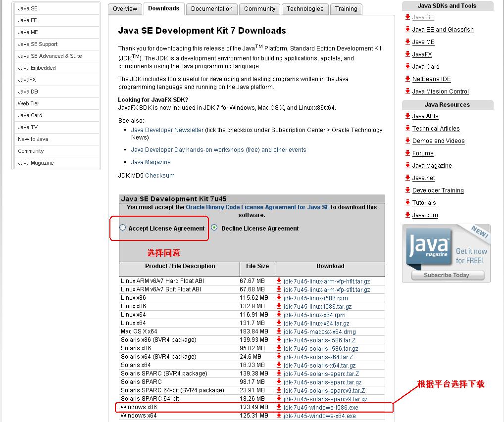Click the Java SE link in SDKs and Tools
Viewport: 504px width, 422px height.
[423, 17]
